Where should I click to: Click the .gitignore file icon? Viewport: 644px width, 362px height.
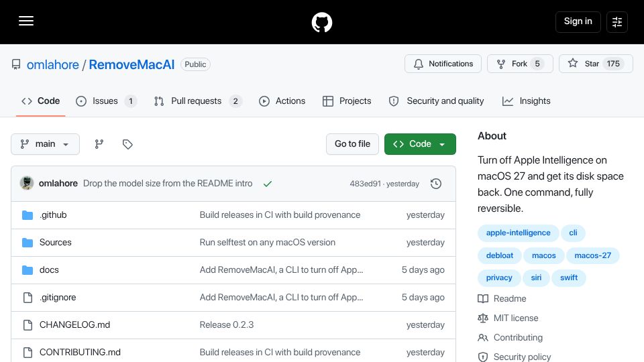tap(28, 298)
